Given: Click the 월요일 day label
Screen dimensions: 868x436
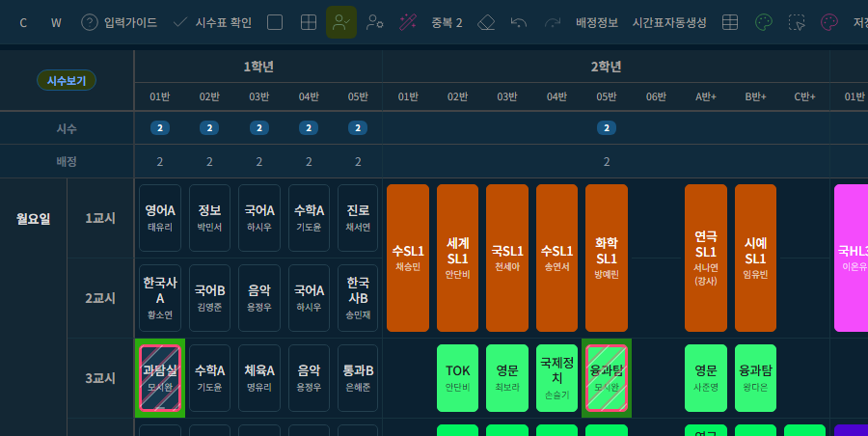Looking at the screenshot, I should coord(33,218).
